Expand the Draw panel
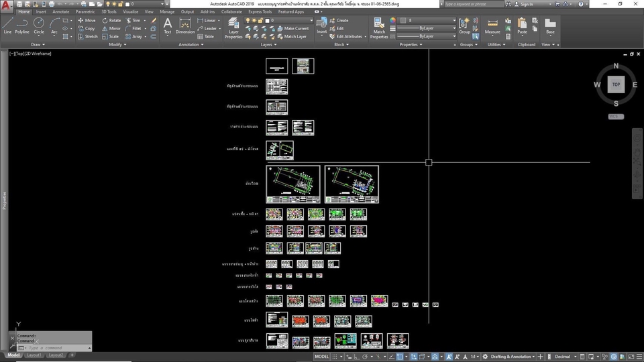 click(x=38, y=44)
